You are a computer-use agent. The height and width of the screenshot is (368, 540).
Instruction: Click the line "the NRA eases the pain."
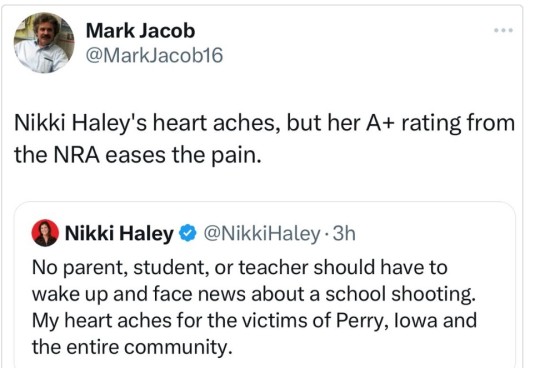tap(138, 155)
